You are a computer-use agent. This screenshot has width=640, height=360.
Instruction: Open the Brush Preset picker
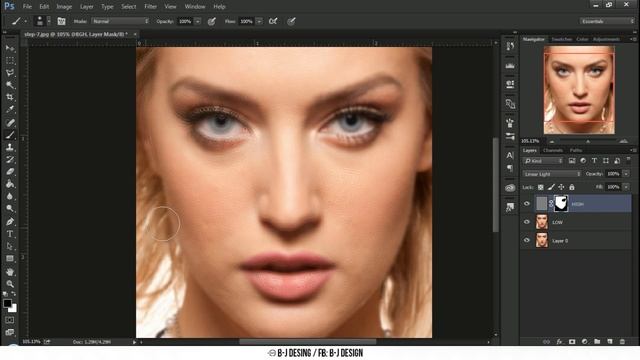42,21
